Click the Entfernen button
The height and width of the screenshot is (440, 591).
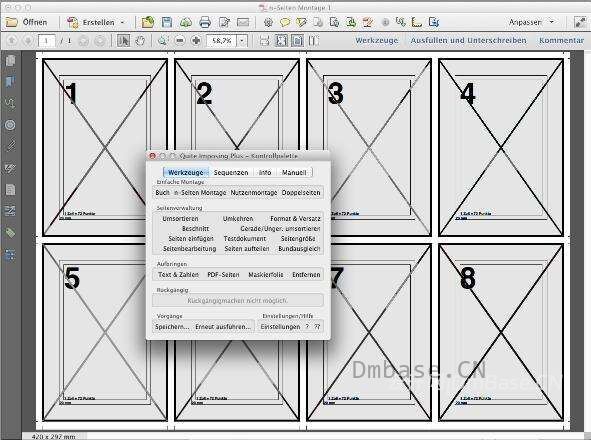[306, 275]
